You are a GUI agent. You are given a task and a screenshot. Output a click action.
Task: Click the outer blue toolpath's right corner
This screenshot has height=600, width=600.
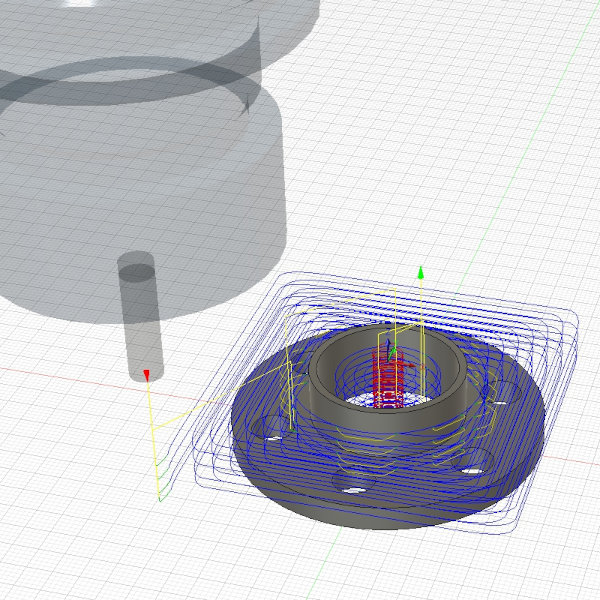coord(577,322)
